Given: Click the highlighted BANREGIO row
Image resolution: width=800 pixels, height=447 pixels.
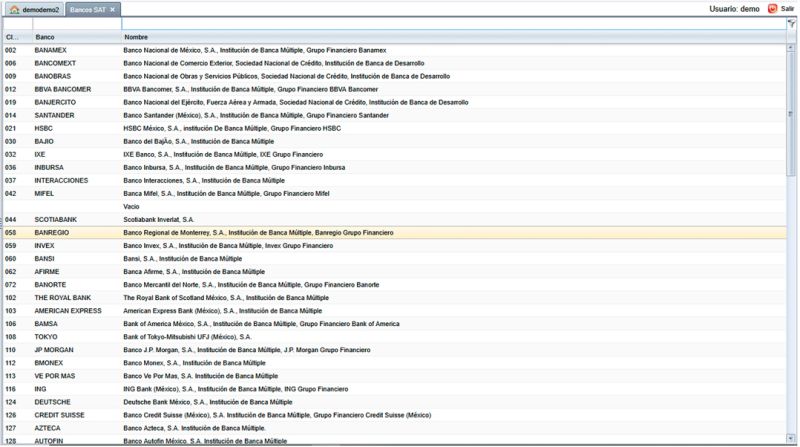Looking at the screenshot, I should point(394,233).
